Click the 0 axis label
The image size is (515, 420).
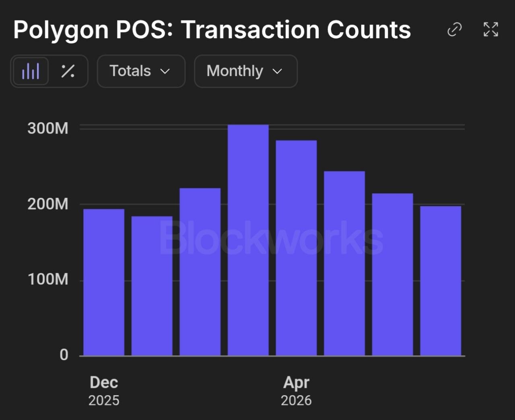pos(64,355)
